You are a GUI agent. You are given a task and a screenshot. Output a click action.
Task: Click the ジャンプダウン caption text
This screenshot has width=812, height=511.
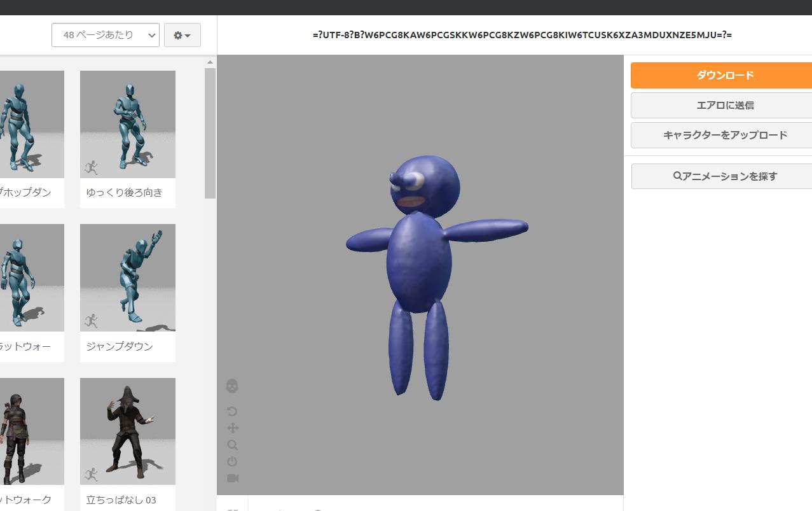pos(120,346)
